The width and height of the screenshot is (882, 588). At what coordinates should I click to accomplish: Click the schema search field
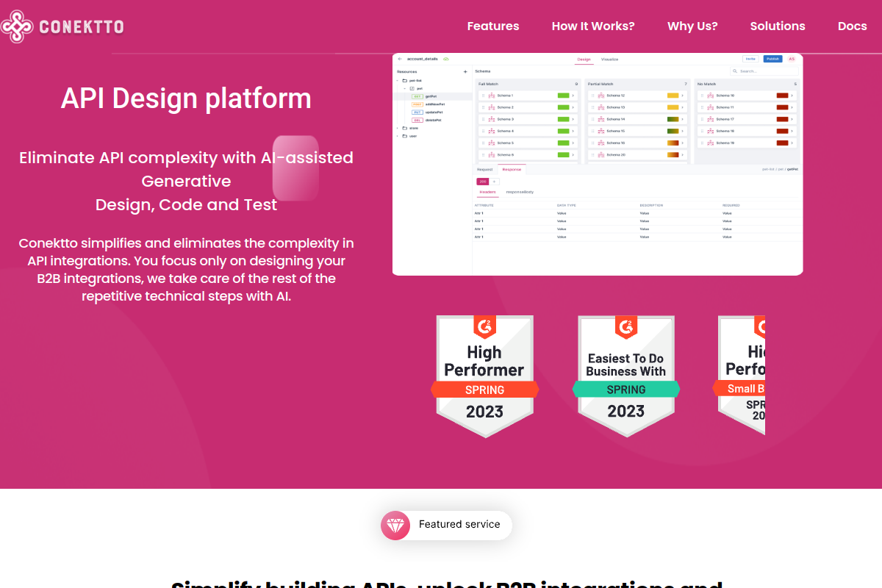(x=764, y=71)
